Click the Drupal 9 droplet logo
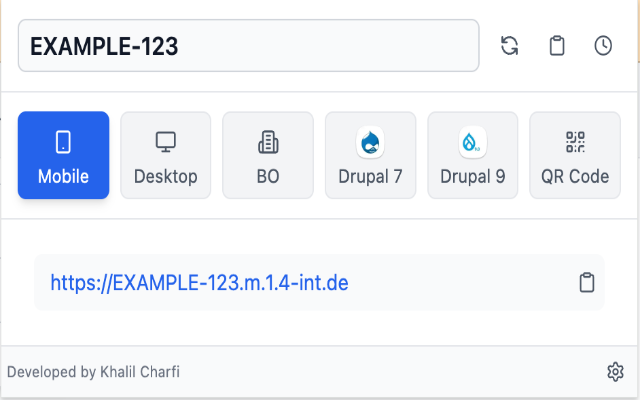 (x=473, y=142)
